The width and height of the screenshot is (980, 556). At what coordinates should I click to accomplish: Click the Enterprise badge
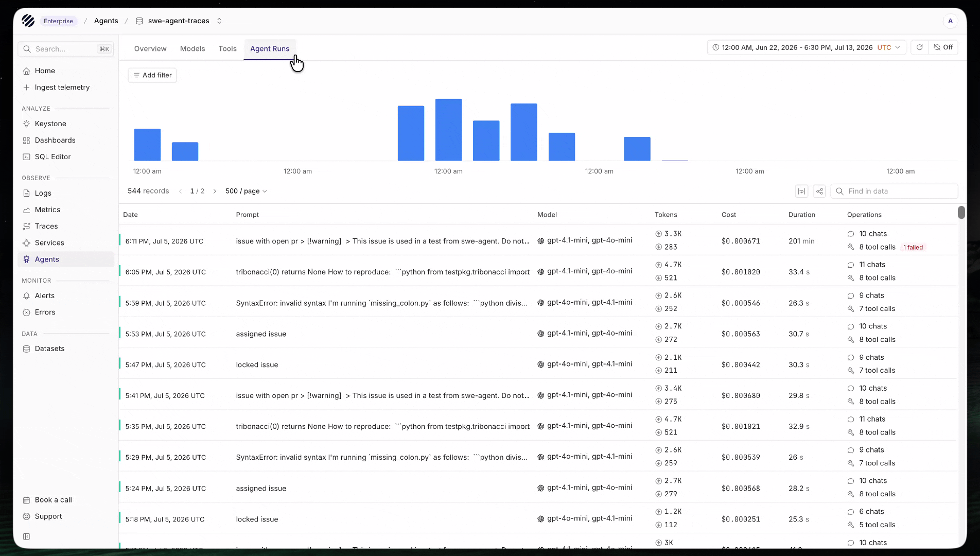[58, 21]
